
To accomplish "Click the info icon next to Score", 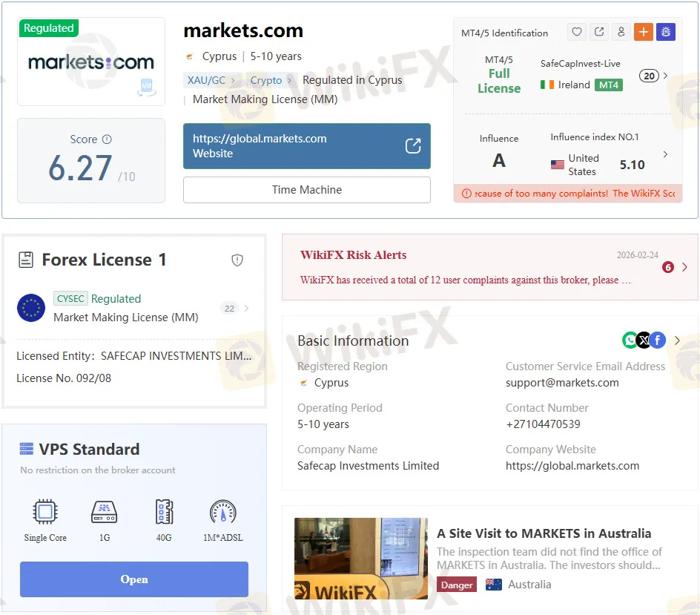I will (x=107, y=139).
